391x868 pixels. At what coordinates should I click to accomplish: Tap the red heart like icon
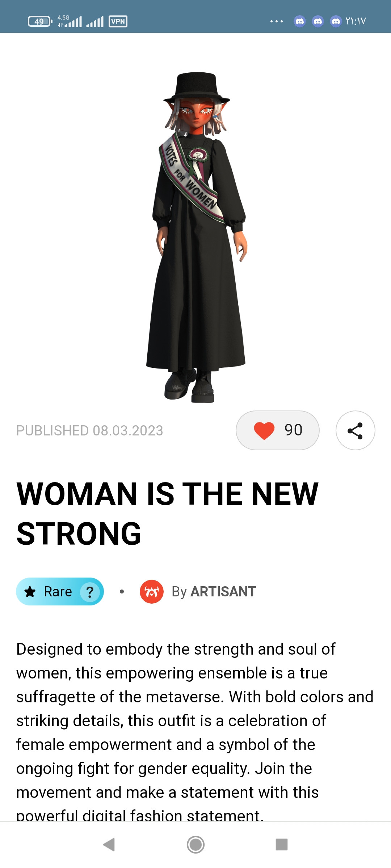point(264,431)
